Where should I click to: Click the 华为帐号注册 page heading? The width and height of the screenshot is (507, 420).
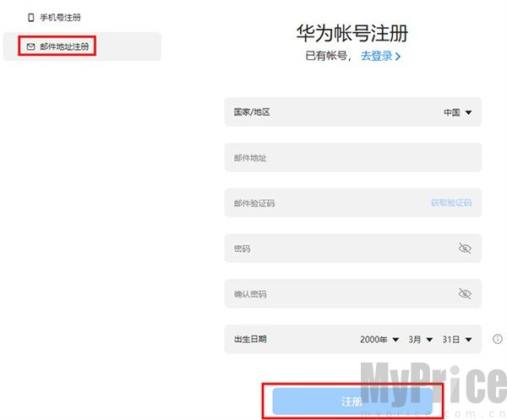352,33
